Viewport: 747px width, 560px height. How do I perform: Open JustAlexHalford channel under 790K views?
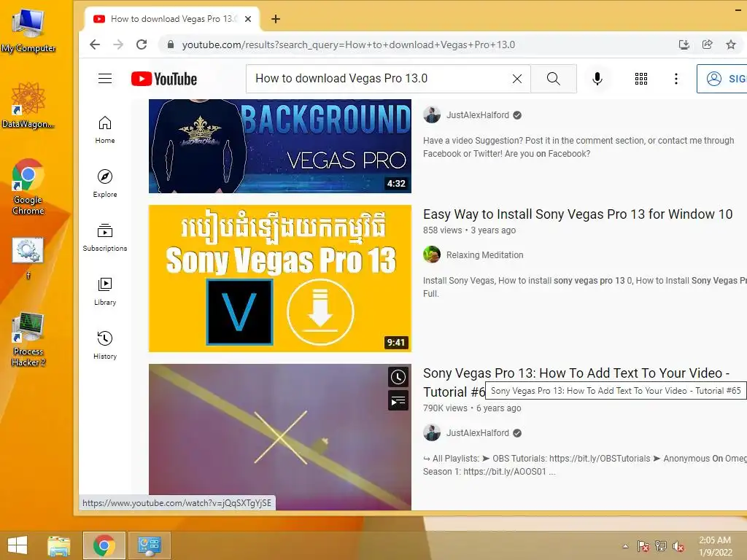pyautogui.click(x=477, y=433)
